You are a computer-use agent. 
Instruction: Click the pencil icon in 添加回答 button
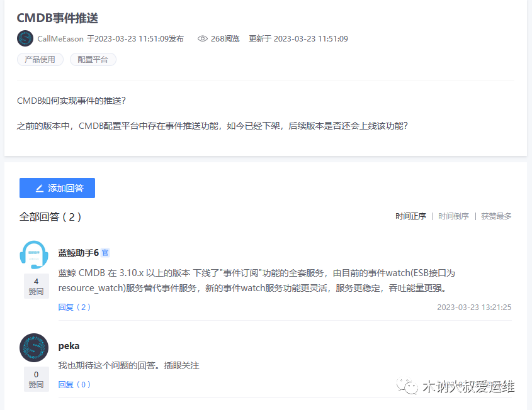point(40,188)
